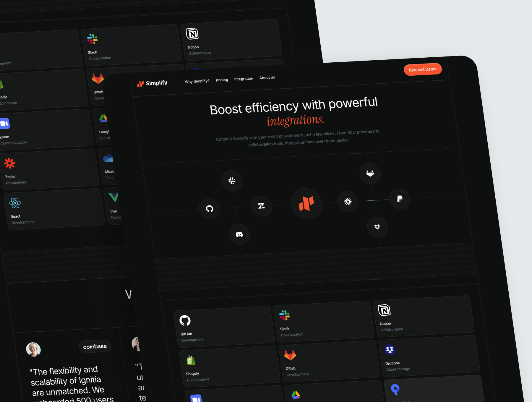Click 'React' label on background page
This screenshot has width=532, height=402.
tap(15, 216)
